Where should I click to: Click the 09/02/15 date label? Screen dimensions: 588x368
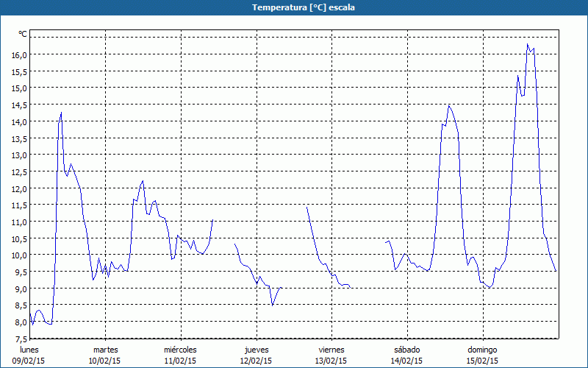tap(29, 361)
